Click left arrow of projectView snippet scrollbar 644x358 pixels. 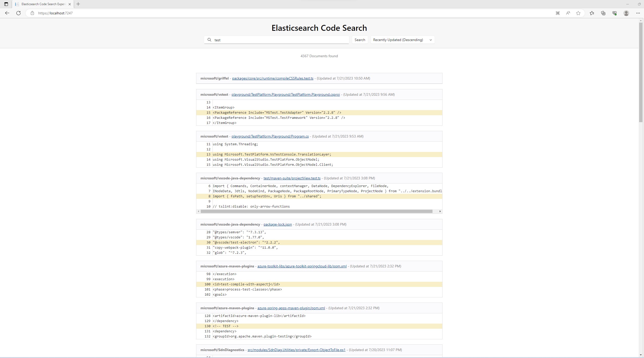coord(198,211)
